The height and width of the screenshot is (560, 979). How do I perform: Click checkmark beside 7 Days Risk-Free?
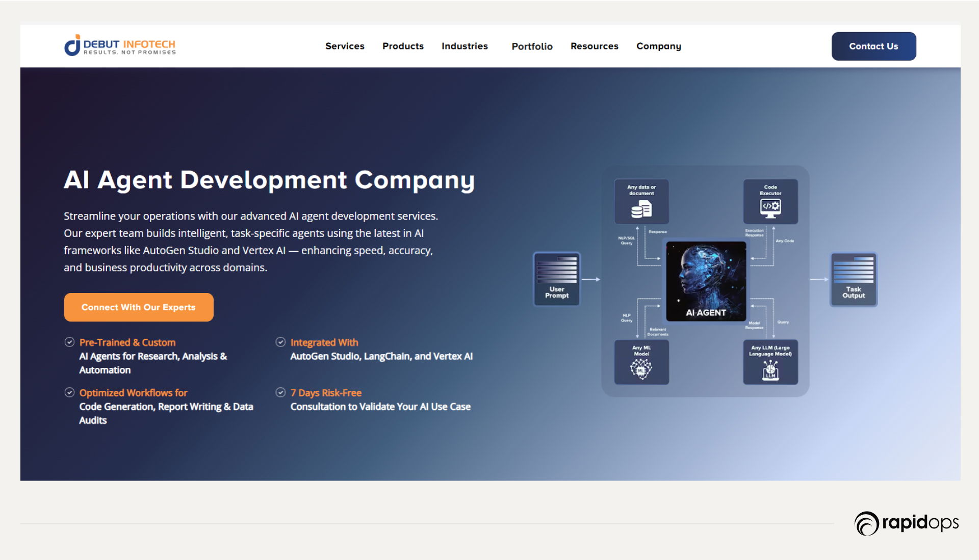(280, 392)
